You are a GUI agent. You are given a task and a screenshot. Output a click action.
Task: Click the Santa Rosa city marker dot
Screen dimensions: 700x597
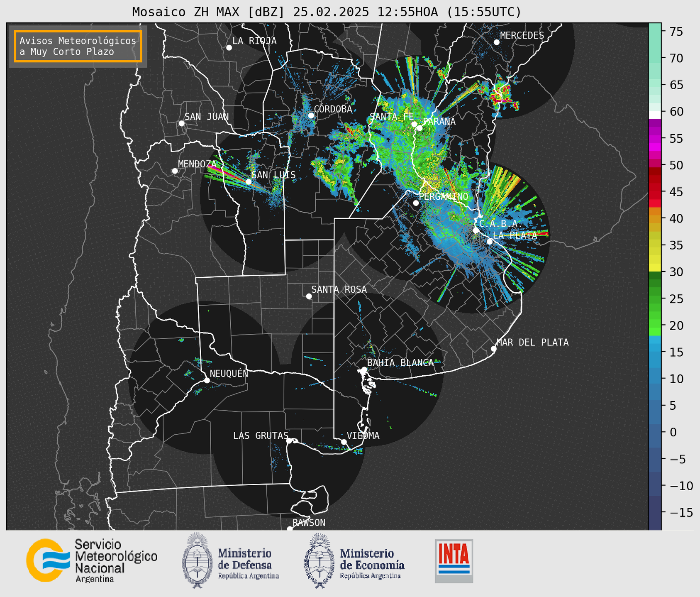coord(309,296)
